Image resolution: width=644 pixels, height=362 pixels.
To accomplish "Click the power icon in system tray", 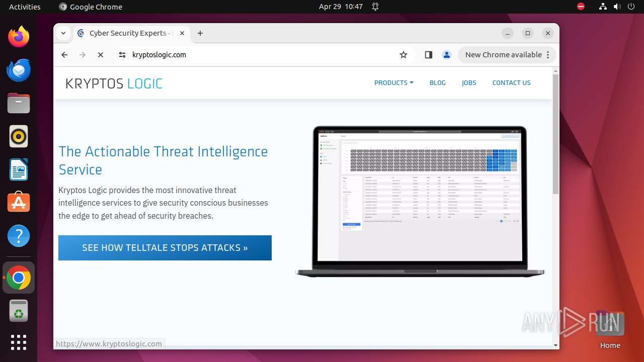I will coord(631,7).
